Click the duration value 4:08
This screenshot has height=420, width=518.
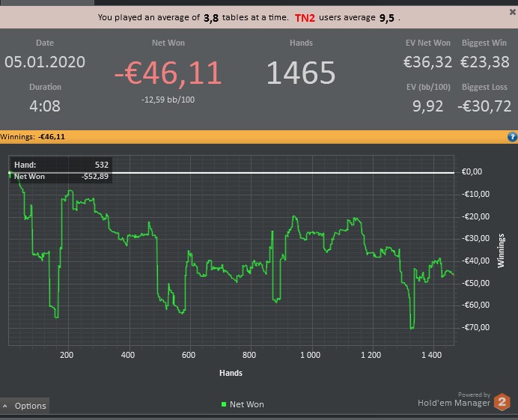pyautogui.click(x=45, y=106)
